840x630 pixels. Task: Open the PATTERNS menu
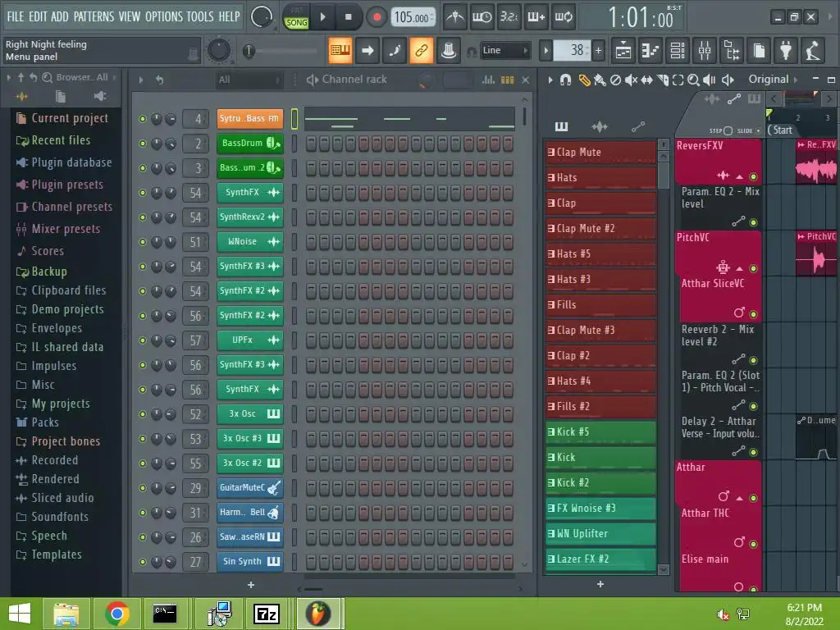point(94,16)
